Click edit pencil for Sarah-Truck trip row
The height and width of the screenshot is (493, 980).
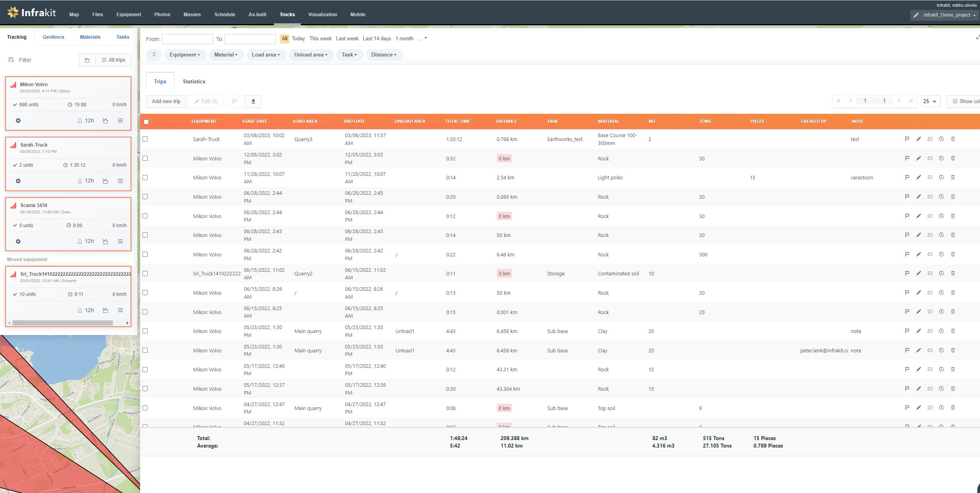[x=918, y=139]
